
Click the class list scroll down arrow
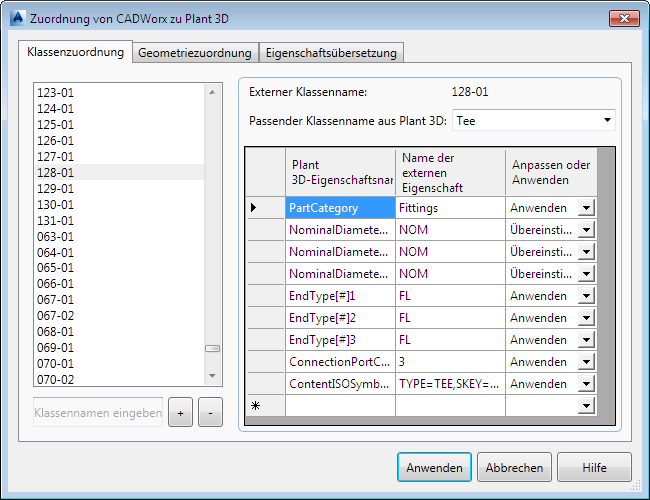point(212,376)
